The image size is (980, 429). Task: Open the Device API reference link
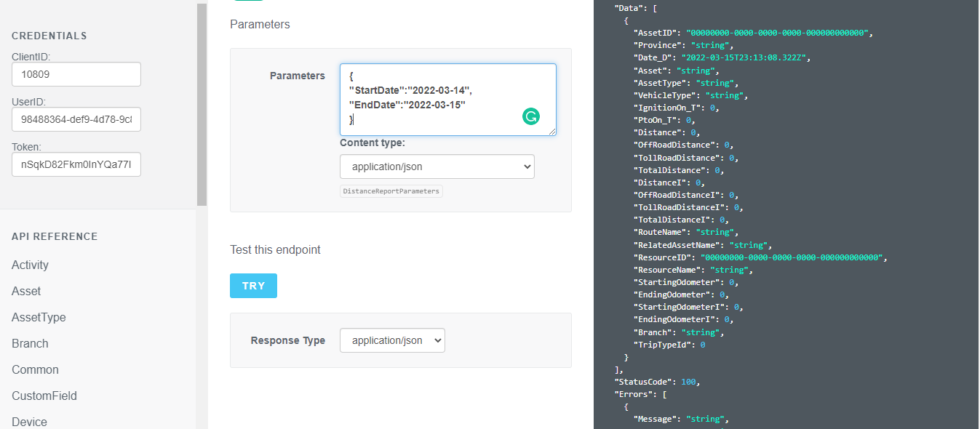pyautogui.click(x=29, y=422)
